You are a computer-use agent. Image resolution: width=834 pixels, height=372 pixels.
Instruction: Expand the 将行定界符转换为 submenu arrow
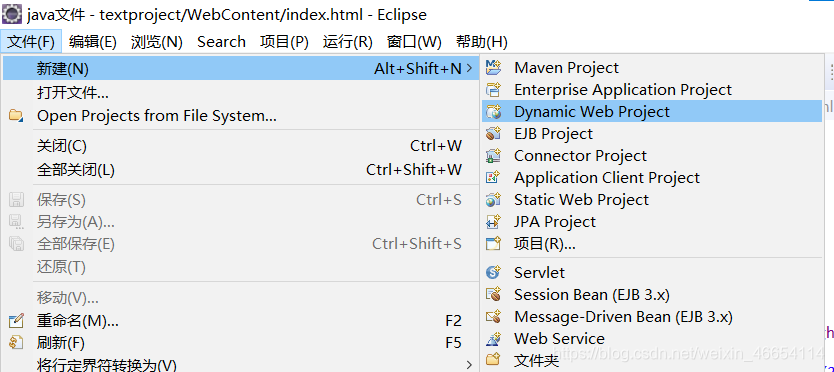[469, 365]
